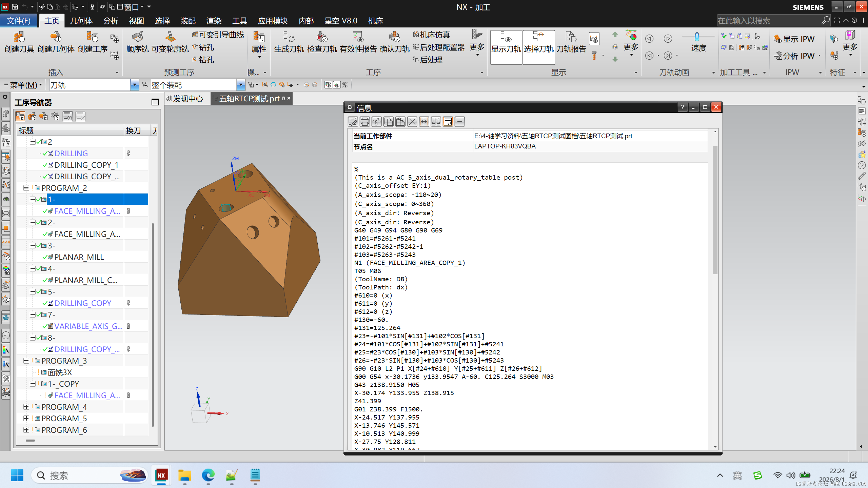Click the 更多 button in the 特征 group

coord(850,43)
